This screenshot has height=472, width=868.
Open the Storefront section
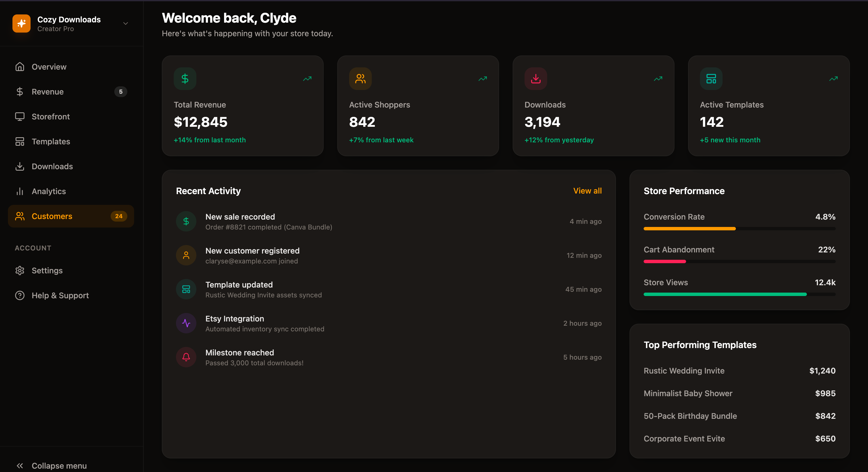click(71, 117)
